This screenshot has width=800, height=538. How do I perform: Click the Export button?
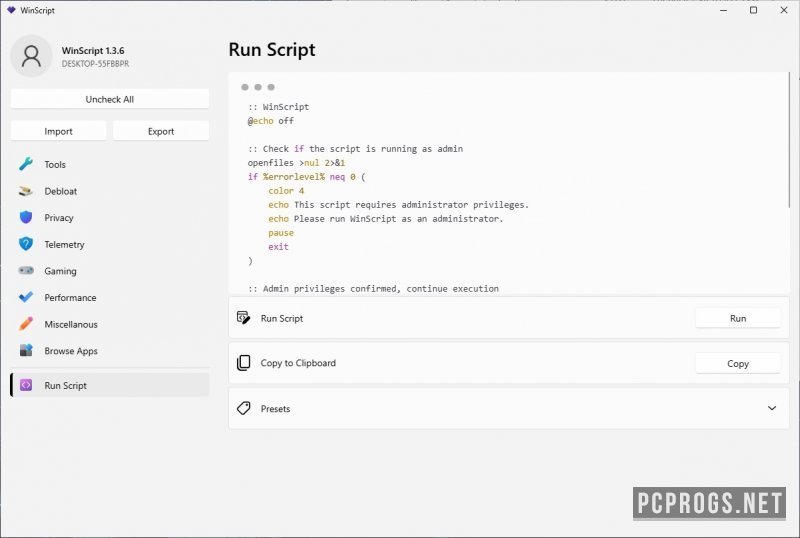(x=161, y=131)
